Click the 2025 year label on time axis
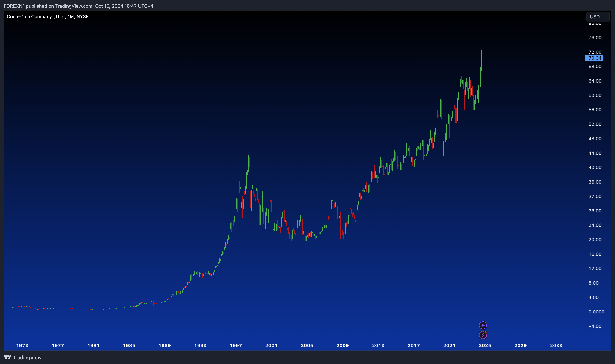The width and height of the screenshot is (615, 364). tap(485, 345)
